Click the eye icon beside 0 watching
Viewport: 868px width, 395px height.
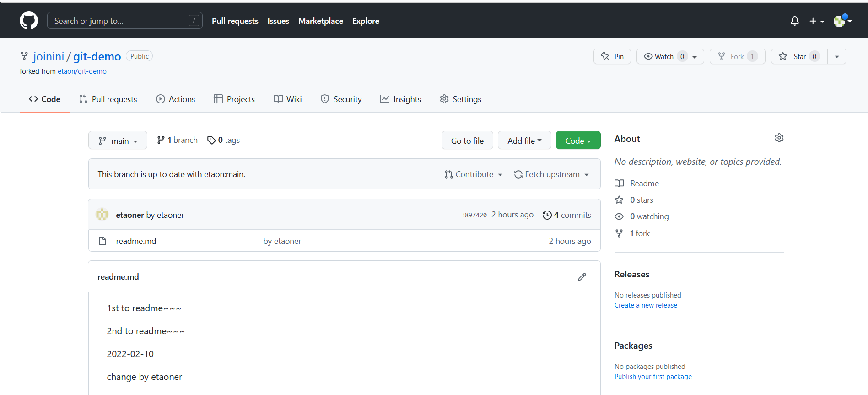click(x=619, y=216)
